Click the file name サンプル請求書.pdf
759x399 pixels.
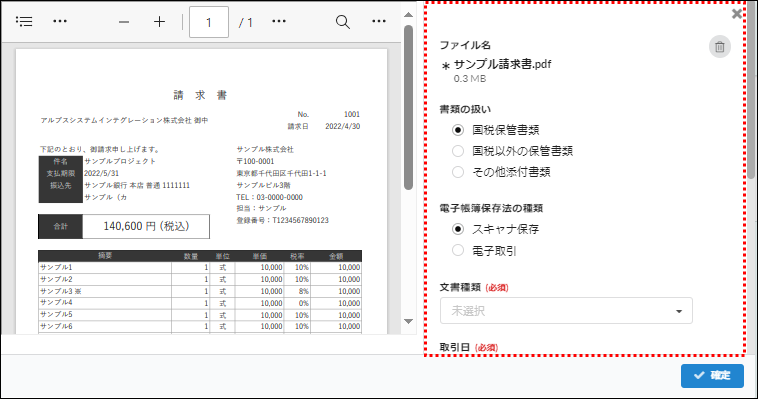[502, 64]
